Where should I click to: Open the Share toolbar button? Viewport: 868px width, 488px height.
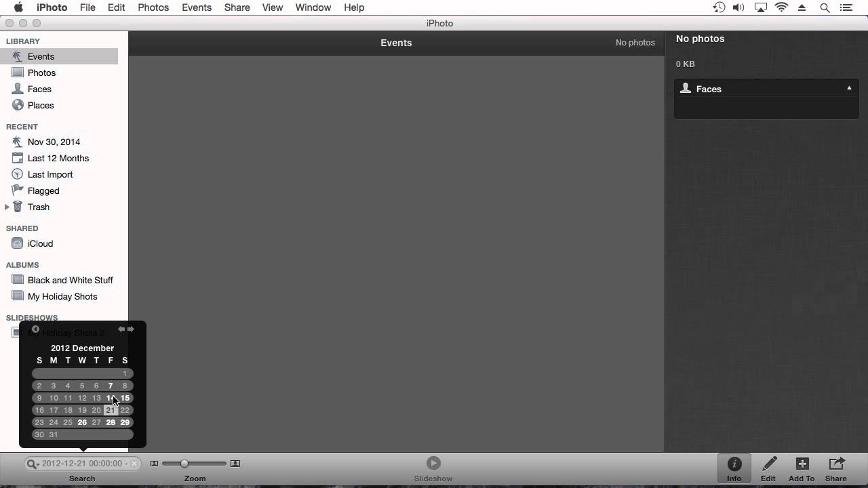[x=836, y=468]
